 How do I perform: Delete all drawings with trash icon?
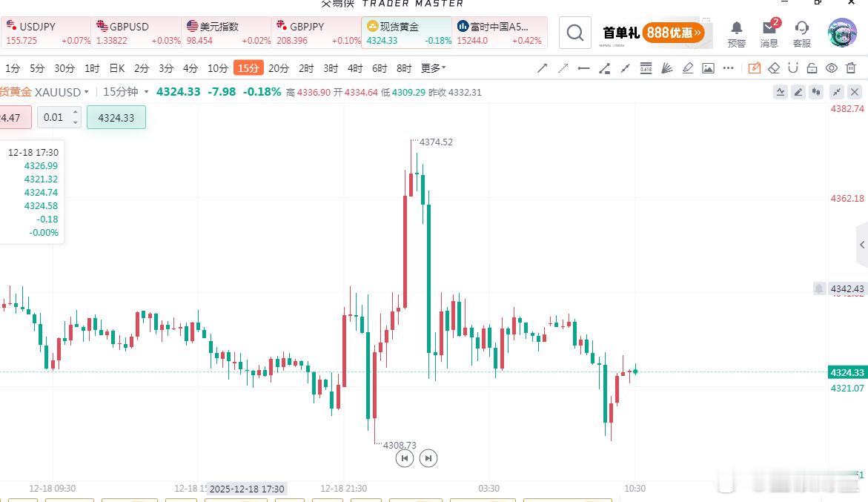(x=850, y=67)
